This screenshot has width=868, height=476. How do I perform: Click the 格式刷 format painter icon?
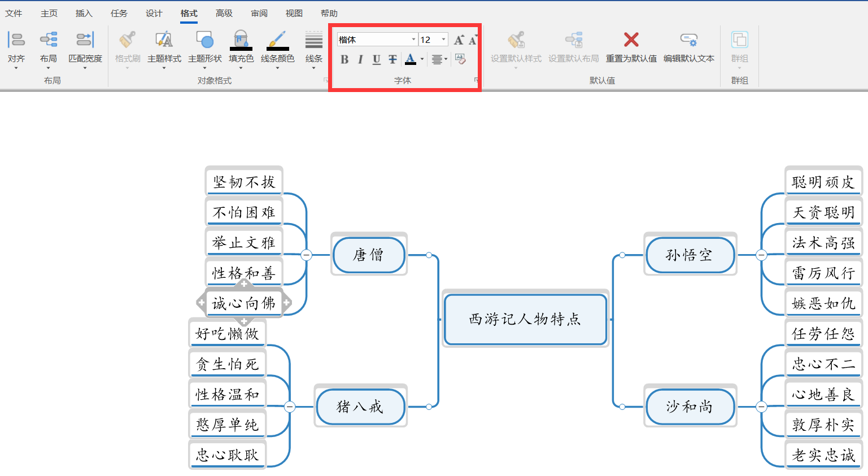127,40
